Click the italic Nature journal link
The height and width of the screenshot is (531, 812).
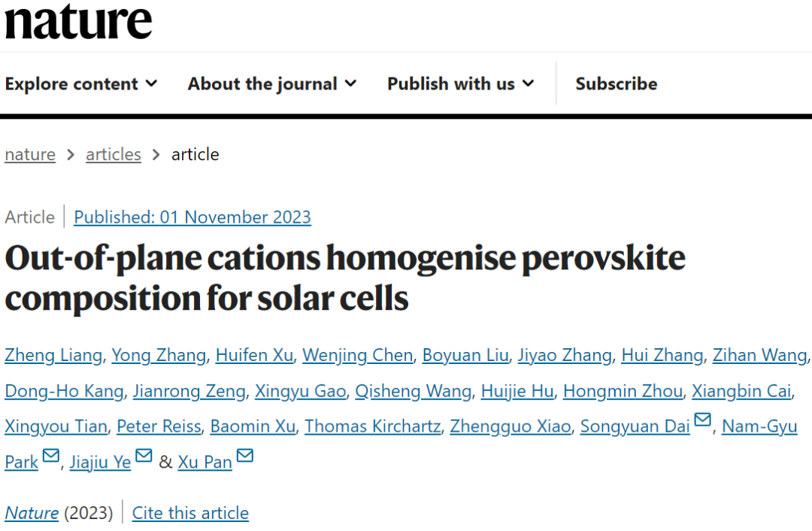click(32, 513)
